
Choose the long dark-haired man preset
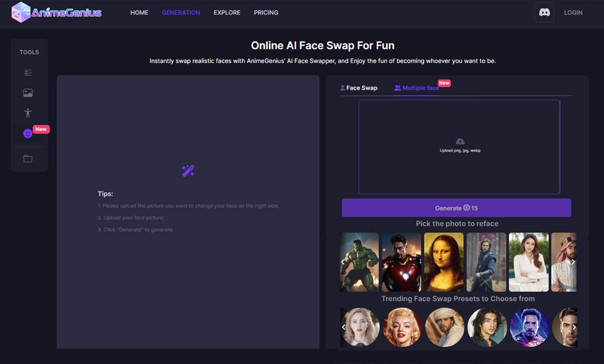tap(487, 327)
